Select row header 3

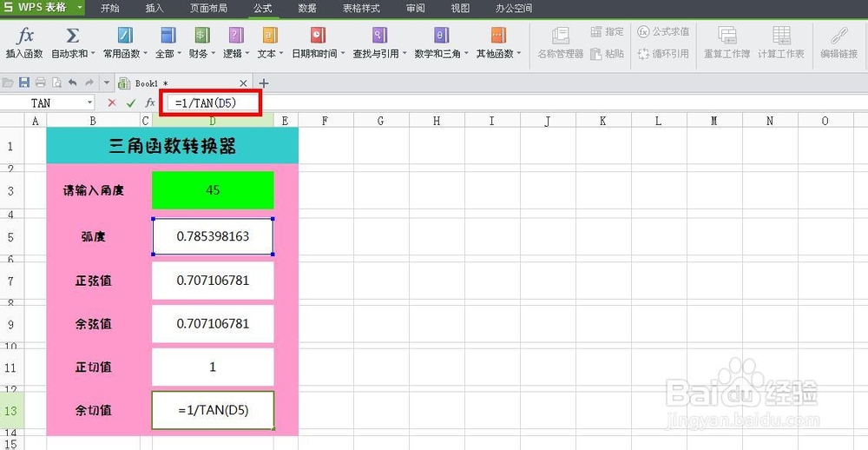coord(11,190)
